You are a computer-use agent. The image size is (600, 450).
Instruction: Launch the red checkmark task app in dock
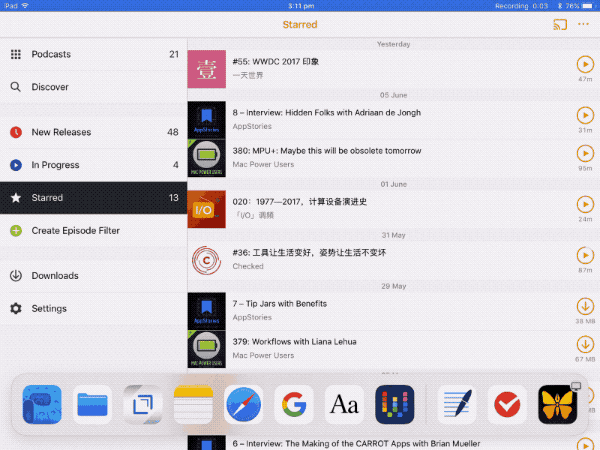[x=507, y=404]
